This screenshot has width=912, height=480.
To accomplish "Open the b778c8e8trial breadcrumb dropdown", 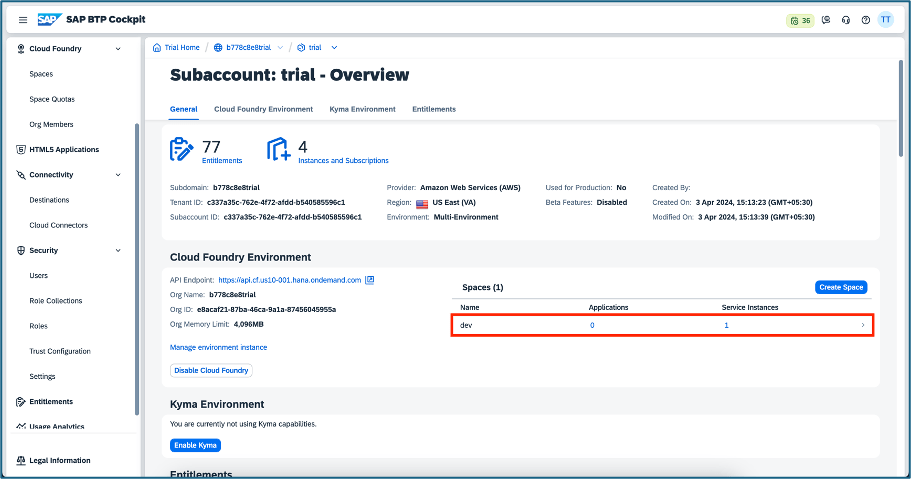I will (x=280, y=48).
